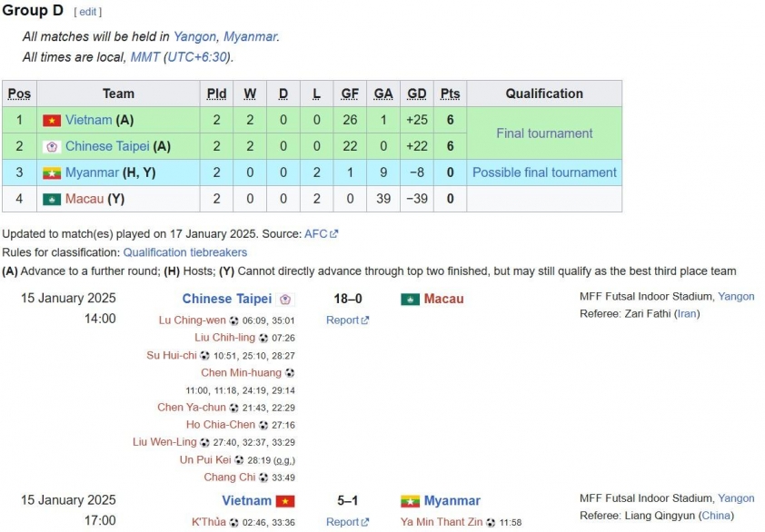
Task: Open the edit link for Group D
Action: [88, 12]
